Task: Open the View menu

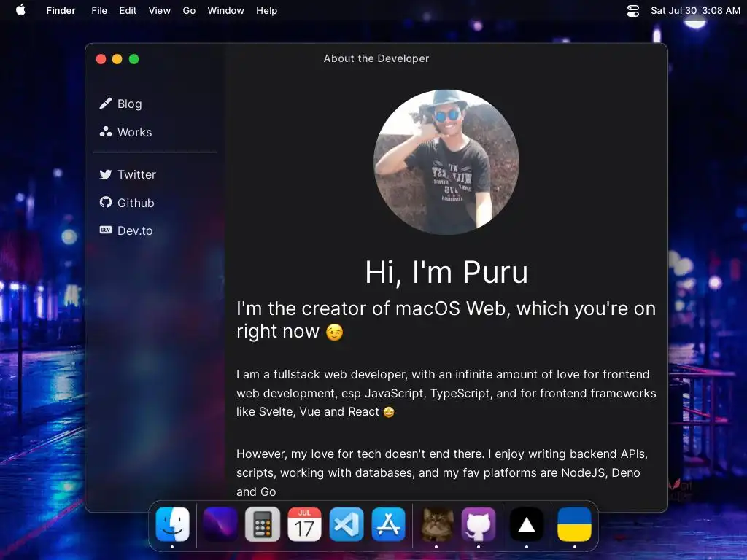Action: click(x=159, y=10)
